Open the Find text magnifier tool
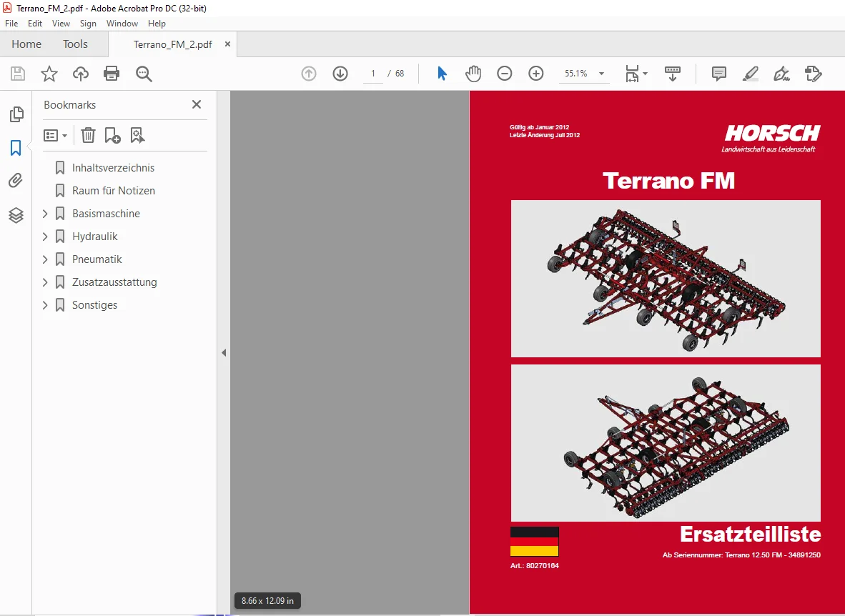 (144, 74)
